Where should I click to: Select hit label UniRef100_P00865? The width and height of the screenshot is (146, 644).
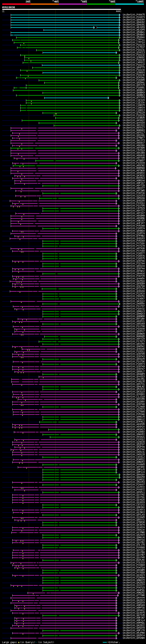coord(133,464)
